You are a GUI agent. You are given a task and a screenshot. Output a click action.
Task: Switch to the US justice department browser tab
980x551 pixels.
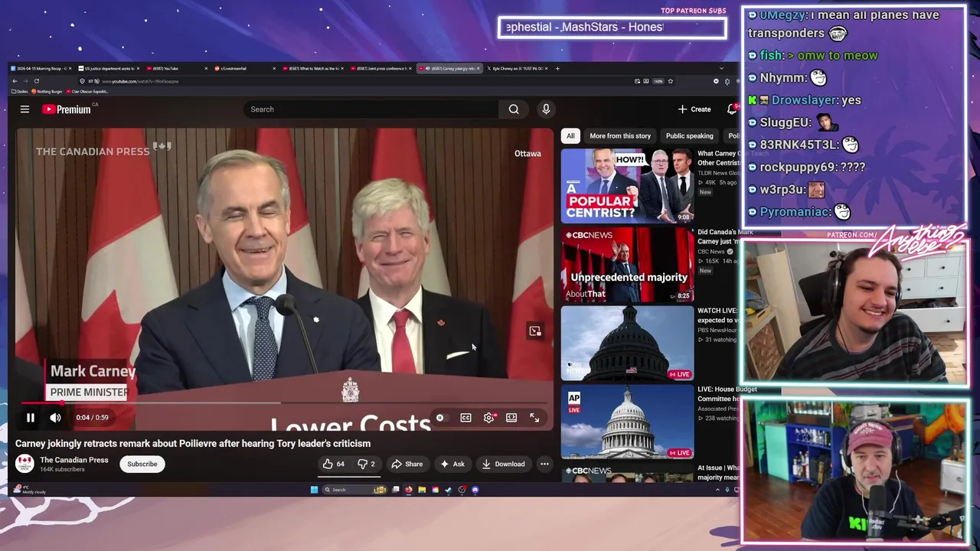click(109, 68)
